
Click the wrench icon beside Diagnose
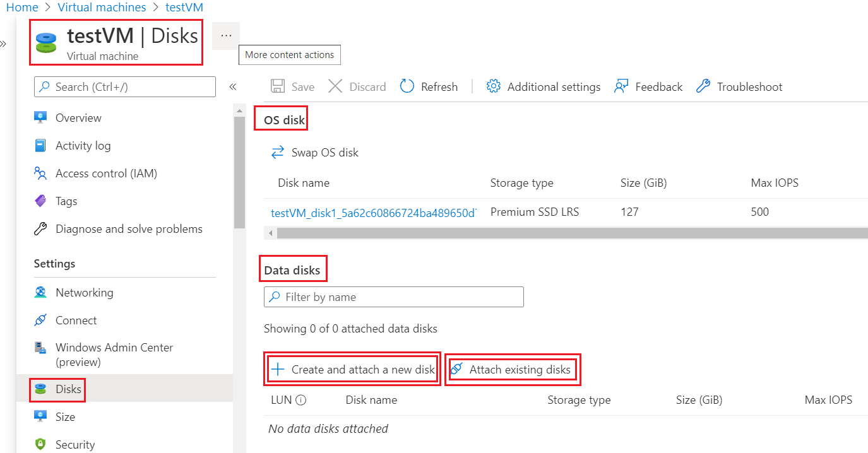pyautogui.click(x=40, y=229)
